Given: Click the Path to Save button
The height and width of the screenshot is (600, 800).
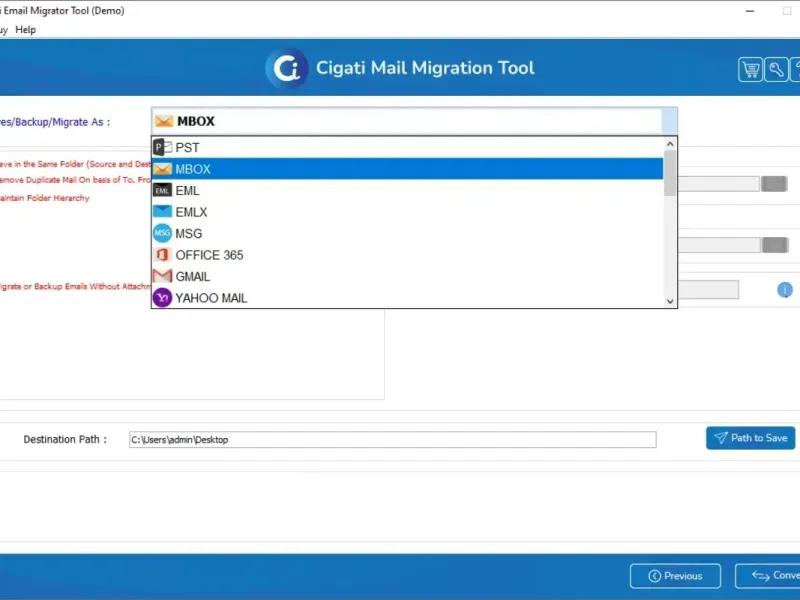Looking at the screenshot, I should coord(750,438).
